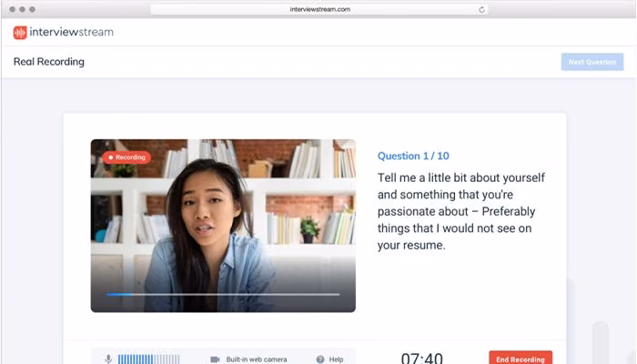Click the Question 1 / 10 heading
Image resolution: width=637 pixels, height=364 pixels.
coord(413,156)
